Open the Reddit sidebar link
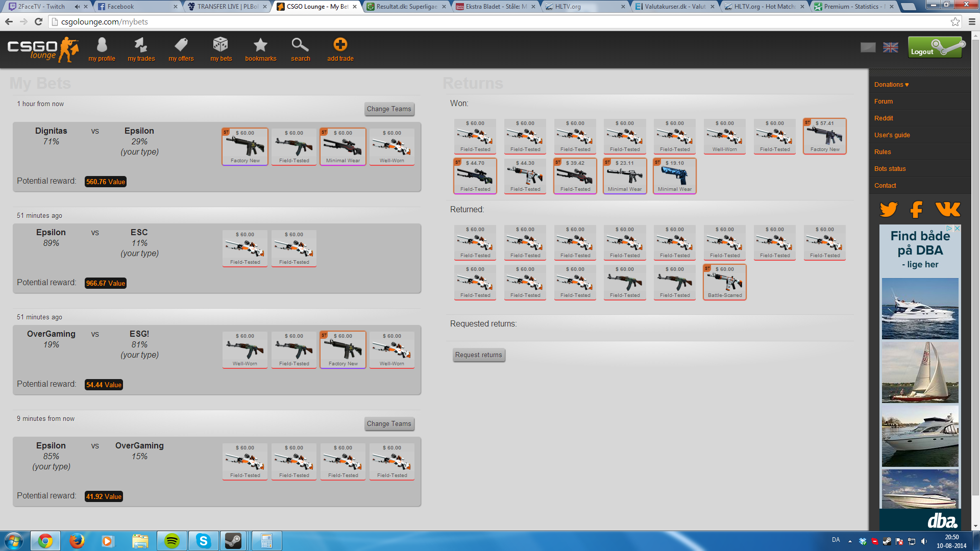 tap(884, 118)
